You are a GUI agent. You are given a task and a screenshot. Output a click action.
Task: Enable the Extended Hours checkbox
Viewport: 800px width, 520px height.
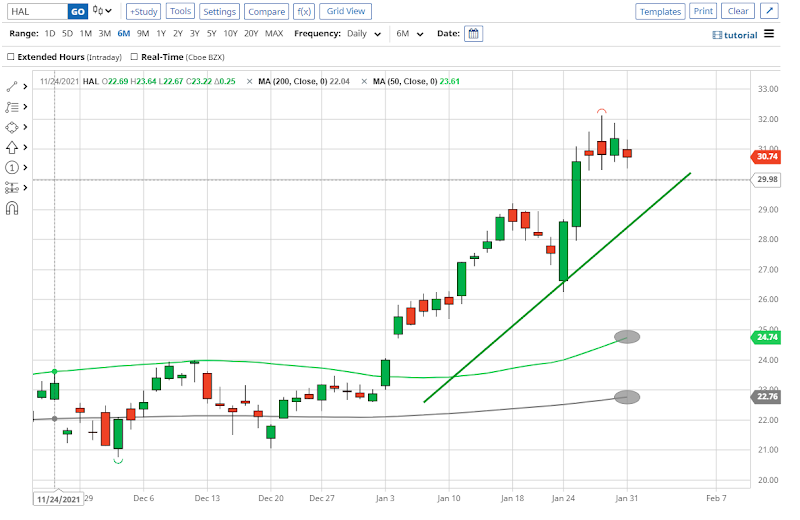coord(10,57)
